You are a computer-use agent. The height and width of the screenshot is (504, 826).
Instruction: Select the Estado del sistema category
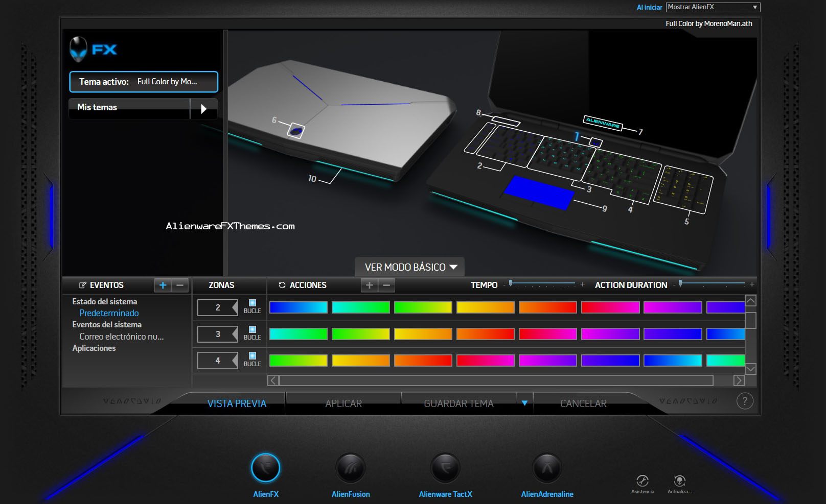pos(105,302)
